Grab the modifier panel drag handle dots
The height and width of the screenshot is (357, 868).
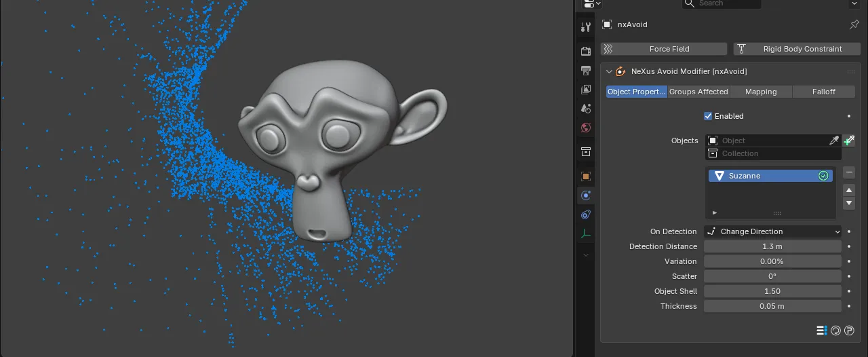(850, 71)
